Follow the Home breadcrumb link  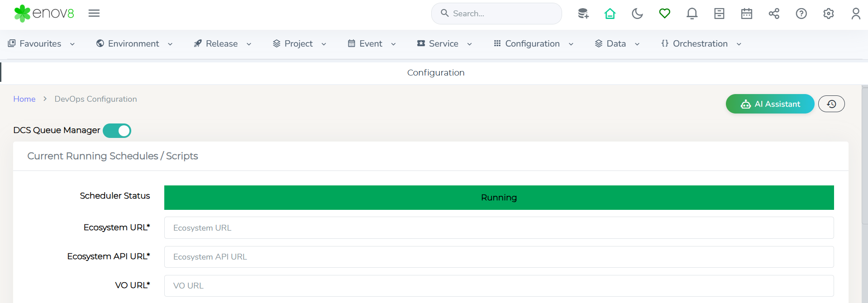click(x=24, y=99)
